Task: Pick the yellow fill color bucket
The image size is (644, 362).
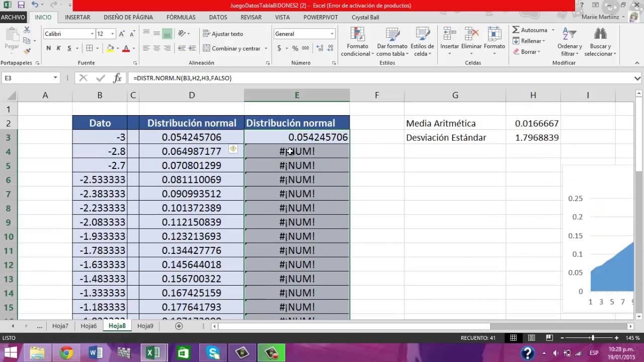Action: pos(110,48)
